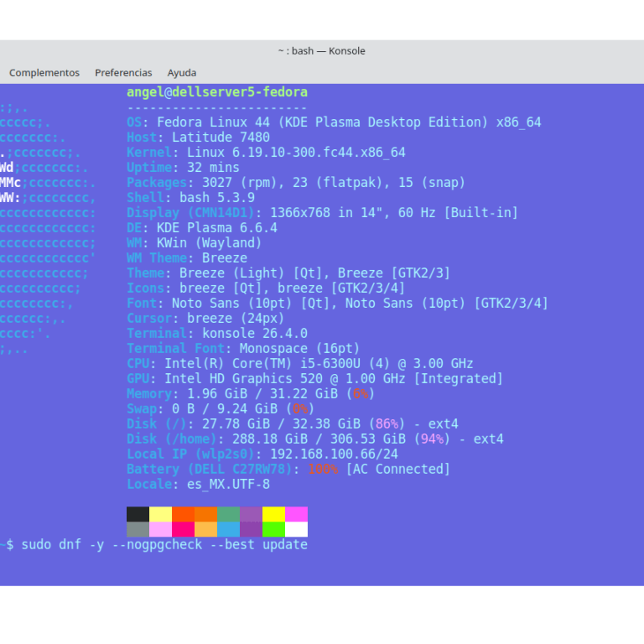Viewport: 644px width, 644px height.
Task: Click the CPU line Intel Core i5-6300U
Action: [300, 364]
